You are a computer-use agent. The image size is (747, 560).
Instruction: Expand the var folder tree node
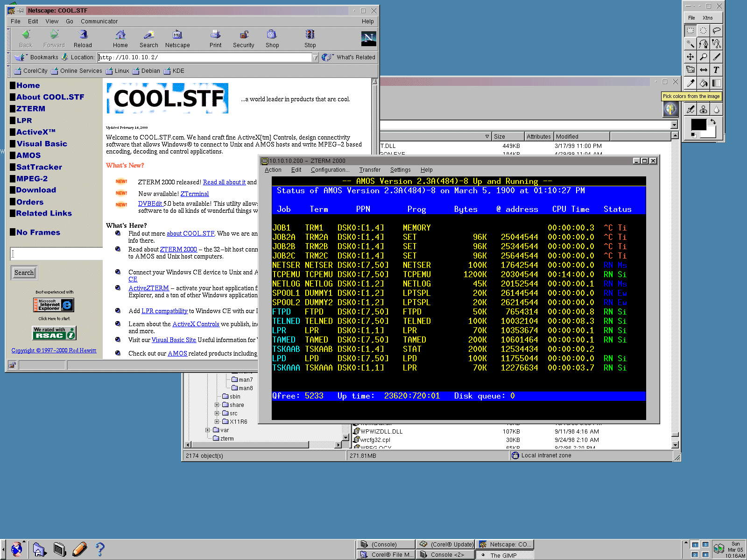[208, 430]
